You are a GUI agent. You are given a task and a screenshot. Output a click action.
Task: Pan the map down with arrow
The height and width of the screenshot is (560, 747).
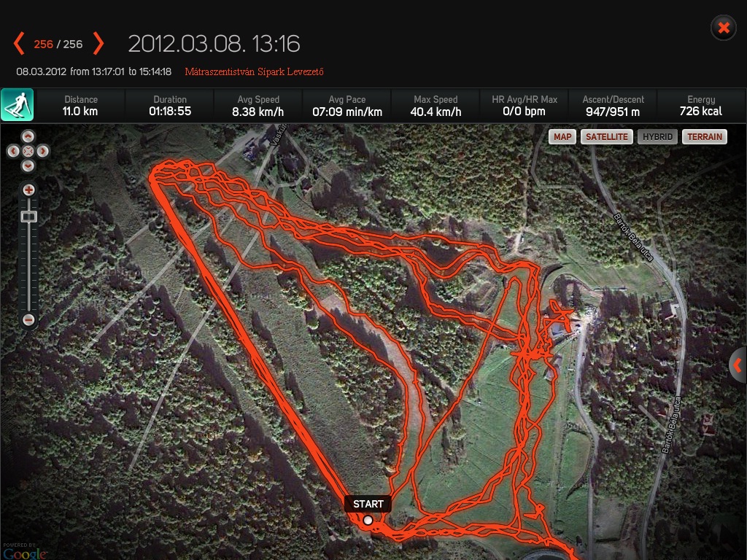pyautogui.click(x=28, y=166)
